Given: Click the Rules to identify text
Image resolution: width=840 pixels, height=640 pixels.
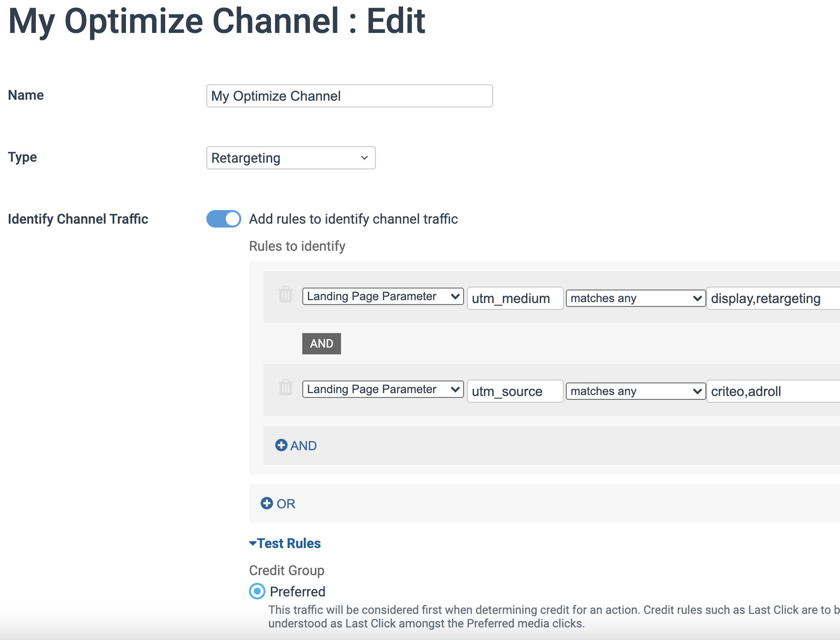Looking at the screenshot, I should pyautogui.click(x=297, y=246).
